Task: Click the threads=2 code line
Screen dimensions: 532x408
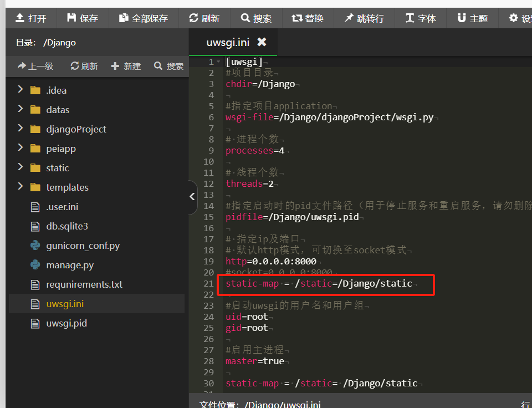Action: [249, 183]
